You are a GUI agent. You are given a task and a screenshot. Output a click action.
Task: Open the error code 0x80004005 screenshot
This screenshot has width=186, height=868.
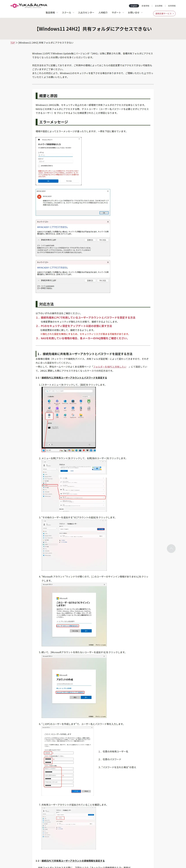[73, 276]
